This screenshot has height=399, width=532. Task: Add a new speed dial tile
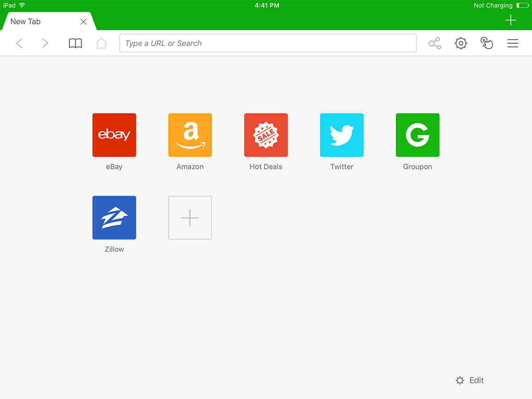[x=190, y=218]
